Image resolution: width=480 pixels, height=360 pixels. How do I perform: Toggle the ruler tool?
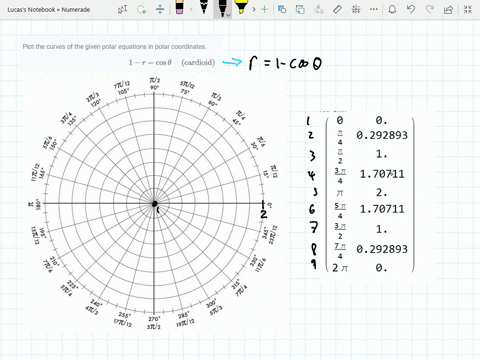(337, 9)
